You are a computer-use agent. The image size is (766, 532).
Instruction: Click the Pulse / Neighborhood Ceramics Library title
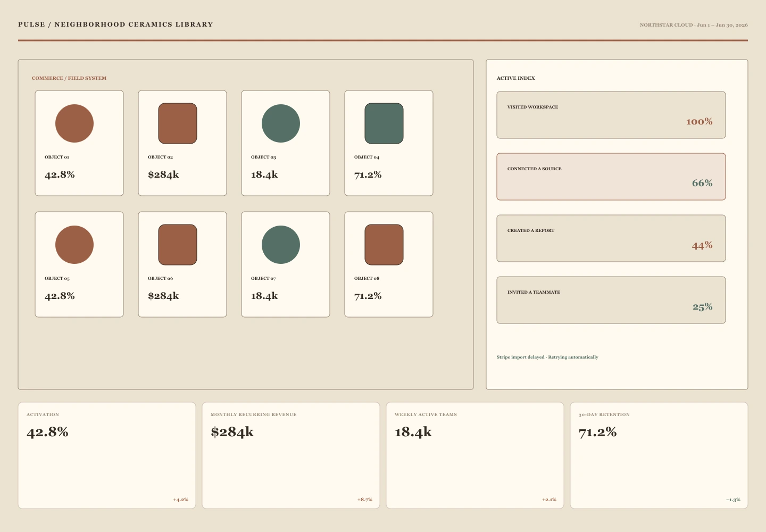[x=115, y=24]
